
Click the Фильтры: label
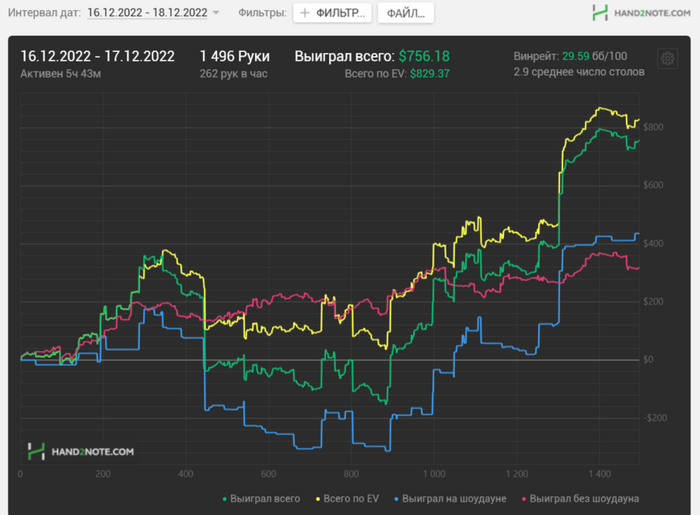click(262, 13)
